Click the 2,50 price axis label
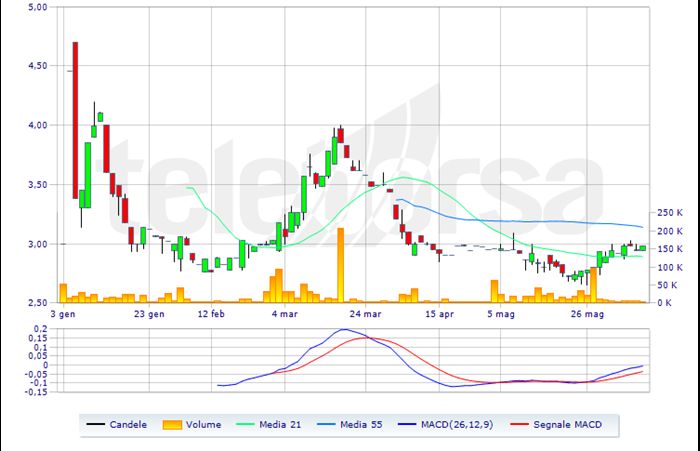 pyautogui.click(x=38, y=303)
